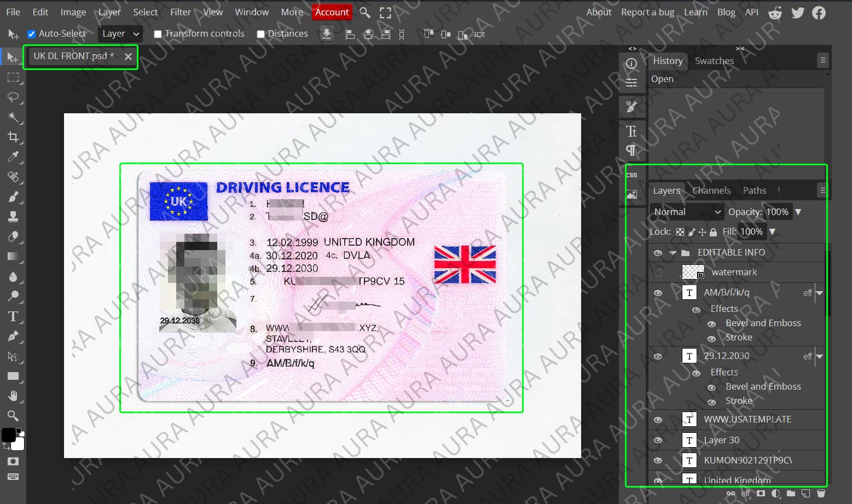Select the Eraser tool

[x=13, y=236]
